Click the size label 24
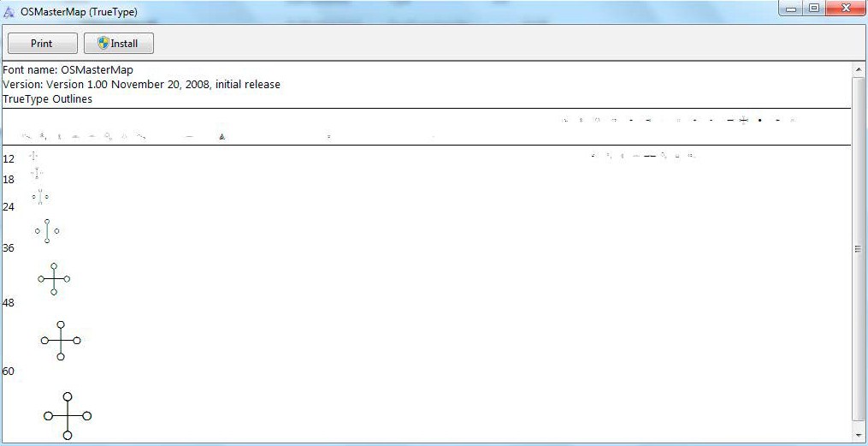Screen dimensions: 868x446 pos(9,206)
